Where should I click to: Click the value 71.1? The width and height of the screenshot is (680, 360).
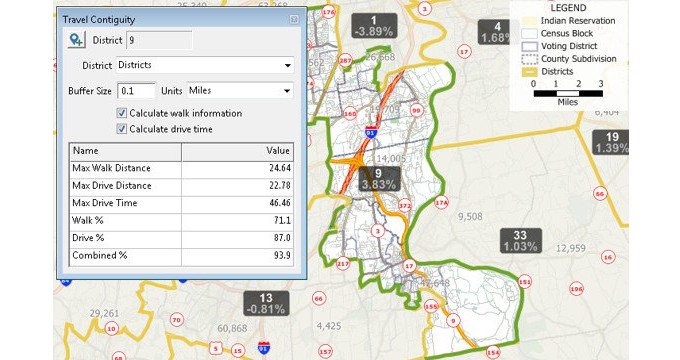282,220
